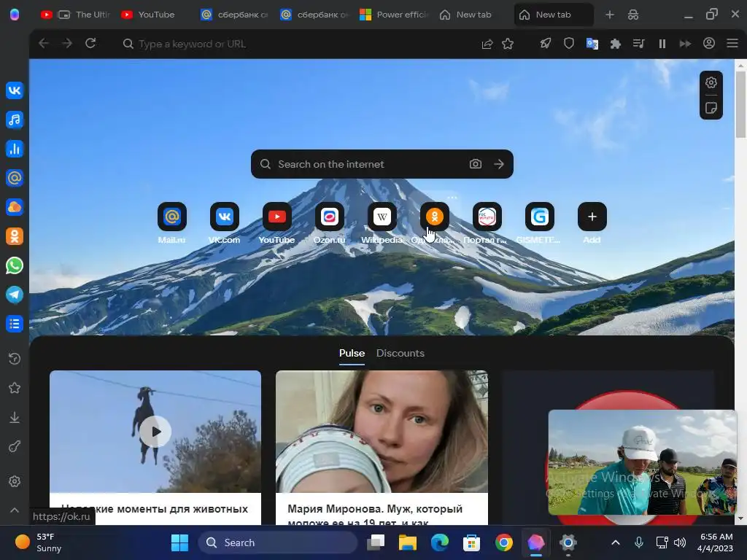Click the share page icon in the toolbar

point(487,44)
